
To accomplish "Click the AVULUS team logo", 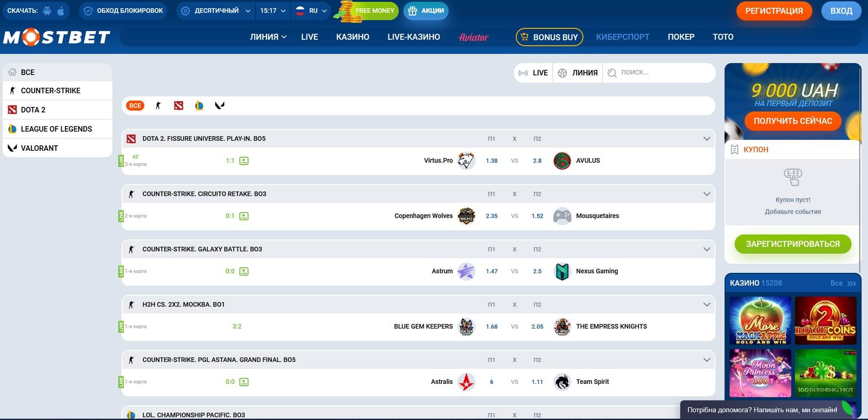I will pyautogui.click(x=562, y=161).
